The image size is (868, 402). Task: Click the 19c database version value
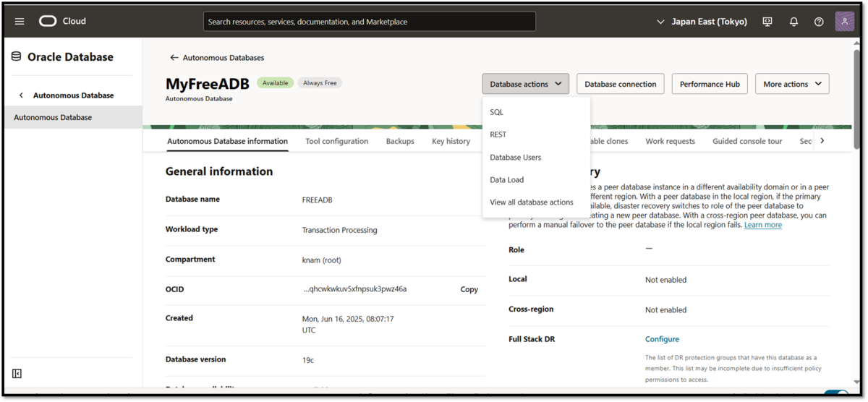pos(308,360)
